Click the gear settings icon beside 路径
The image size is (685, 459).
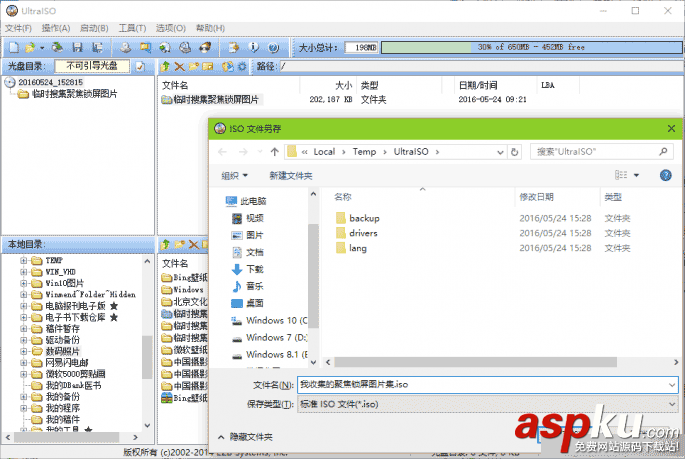tap(242, 66)
